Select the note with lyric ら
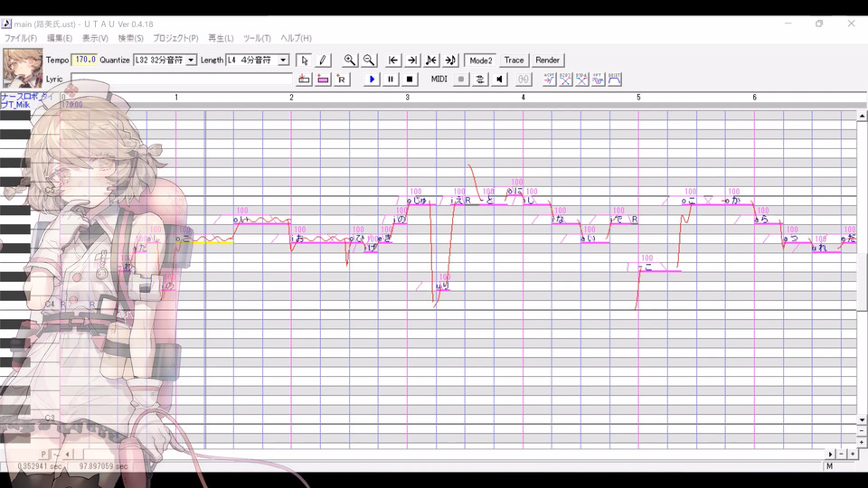 (768, 220)
